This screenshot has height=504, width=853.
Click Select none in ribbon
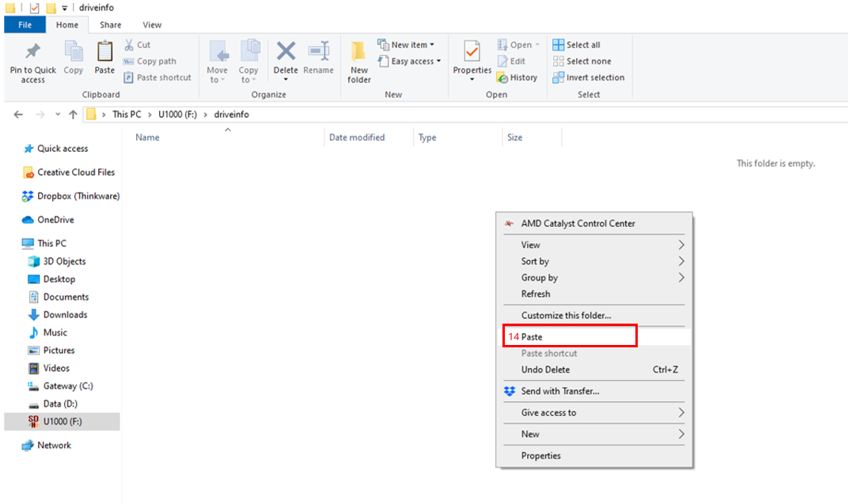click(582, 61)
